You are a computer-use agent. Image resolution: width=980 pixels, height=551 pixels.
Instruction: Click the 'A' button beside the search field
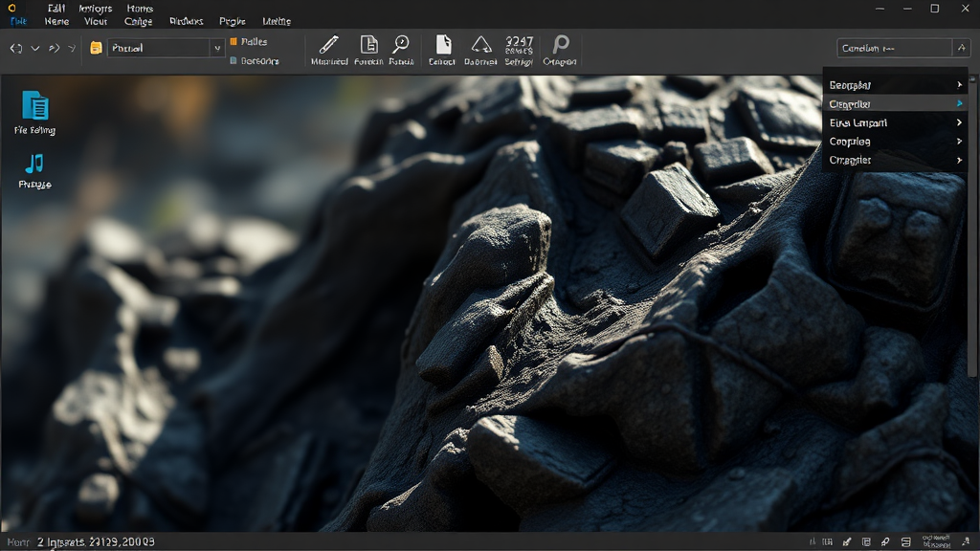(x=961, y=48)
